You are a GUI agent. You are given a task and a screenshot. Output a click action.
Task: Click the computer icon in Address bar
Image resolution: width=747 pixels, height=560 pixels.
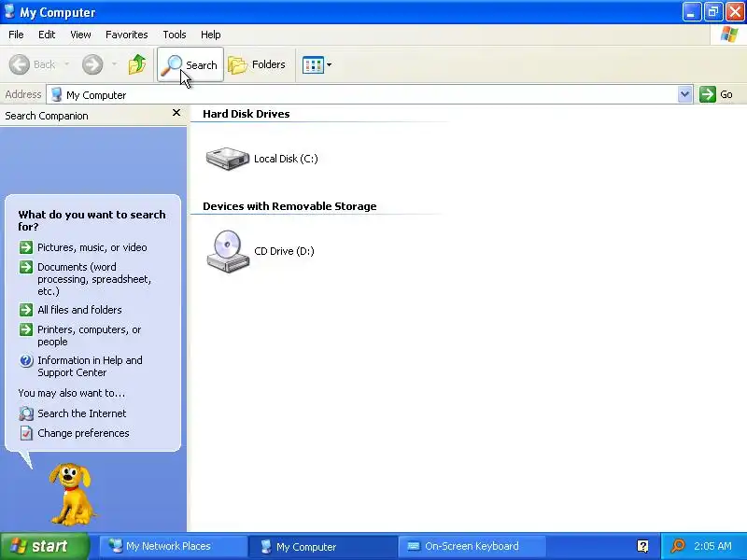pyautogui.click(x=56, y=94)
